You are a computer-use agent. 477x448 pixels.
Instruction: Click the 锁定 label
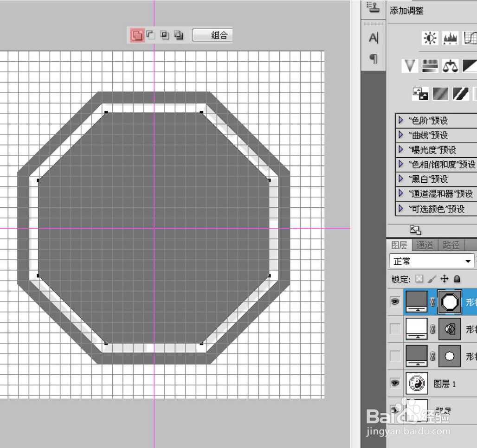(400, 279)
